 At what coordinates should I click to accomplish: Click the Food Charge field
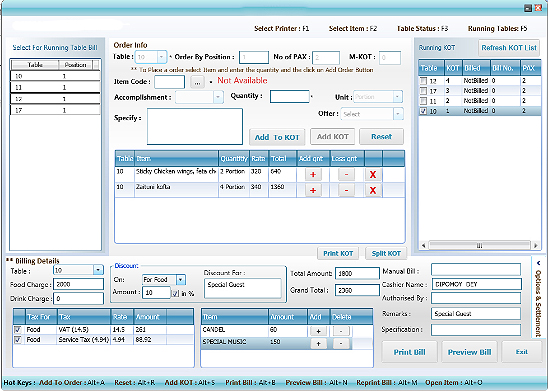tap(79, 284)
